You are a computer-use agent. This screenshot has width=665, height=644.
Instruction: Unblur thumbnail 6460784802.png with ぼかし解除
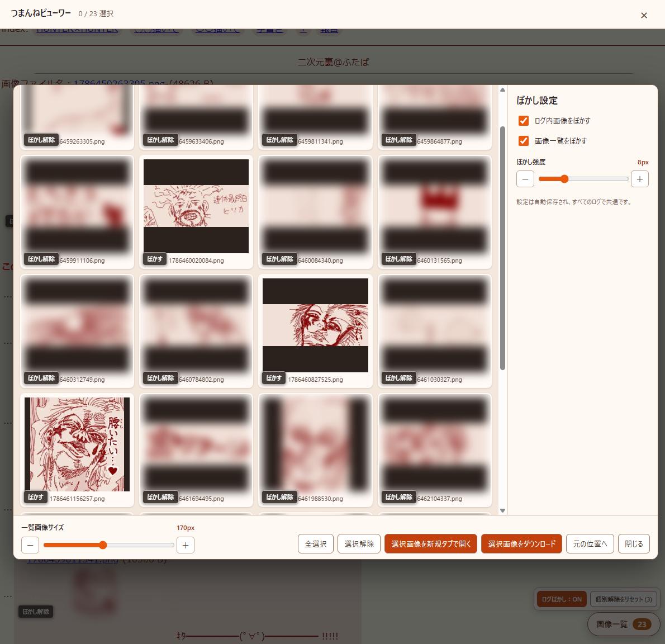pyautogui.click(x=160, y=378)
